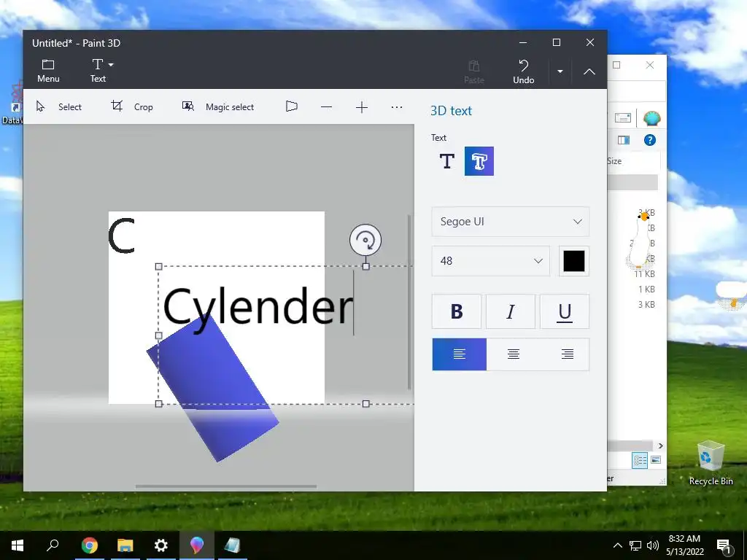Align text center
Screen dimensions: 747x560
click(x=513, y=354)
